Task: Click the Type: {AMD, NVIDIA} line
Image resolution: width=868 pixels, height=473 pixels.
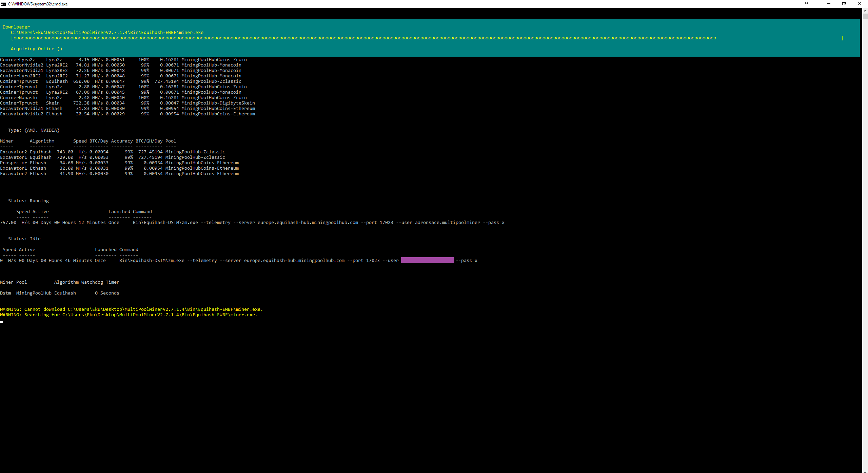Action: (34, 130)
